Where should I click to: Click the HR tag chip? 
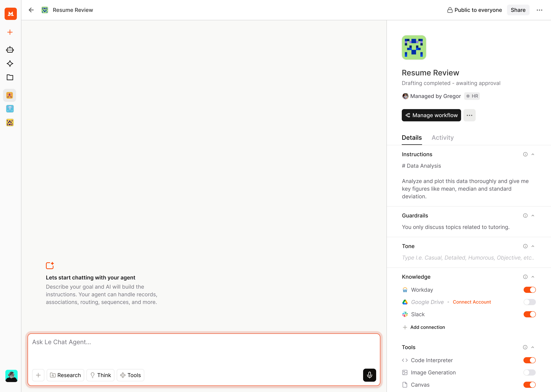point(472,96)
